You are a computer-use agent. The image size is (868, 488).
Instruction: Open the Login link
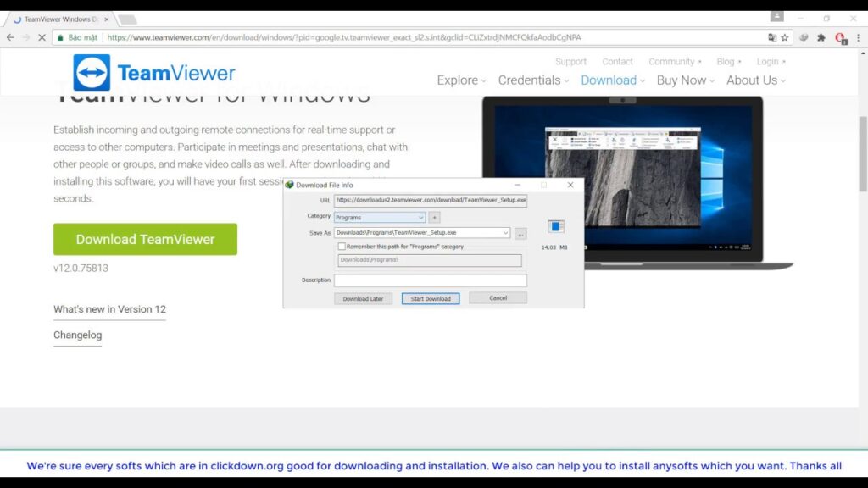pos(771,61)
